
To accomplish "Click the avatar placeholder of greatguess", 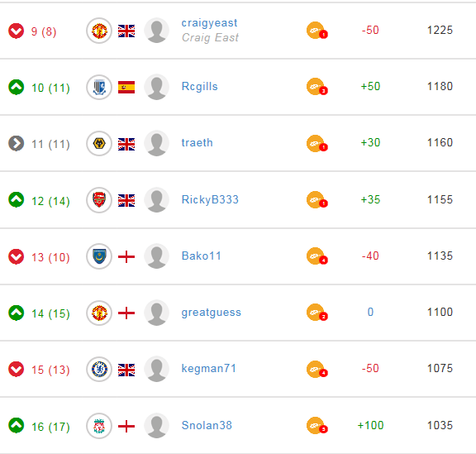I will (157, 313).
